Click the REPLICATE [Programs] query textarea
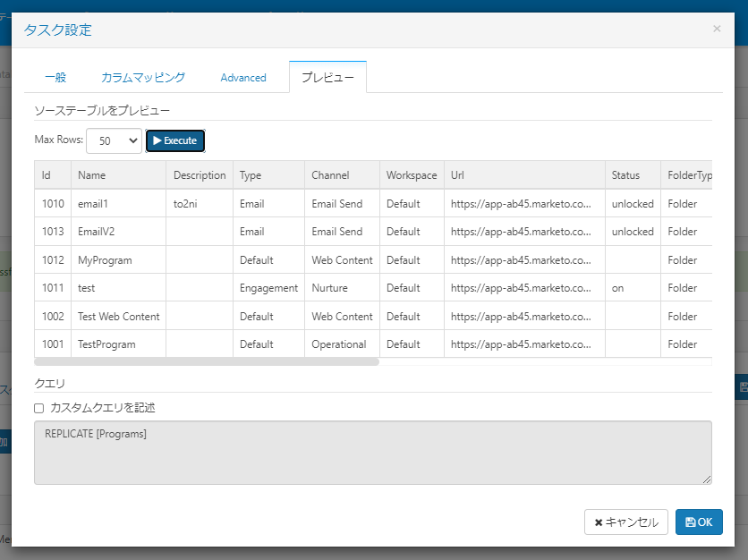Image resolution: width=748 pixels, height=560 pixels. pos(373,453)
